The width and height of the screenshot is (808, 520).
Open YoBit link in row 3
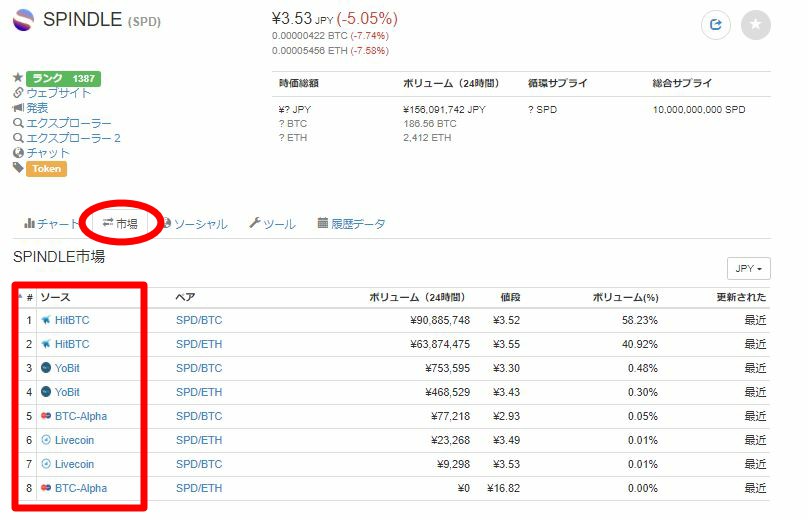point(68,368)
